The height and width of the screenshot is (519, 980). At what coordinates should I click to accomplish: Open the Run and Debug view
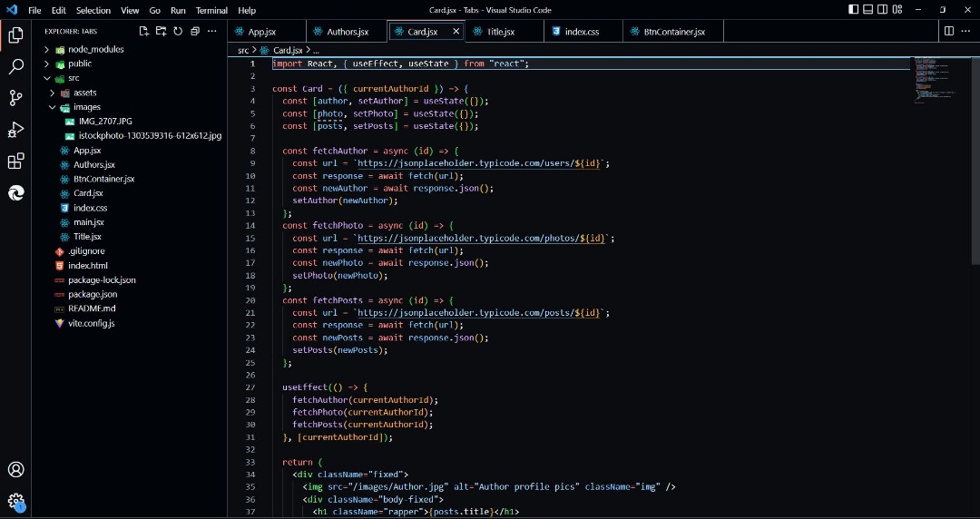[15, 130]
